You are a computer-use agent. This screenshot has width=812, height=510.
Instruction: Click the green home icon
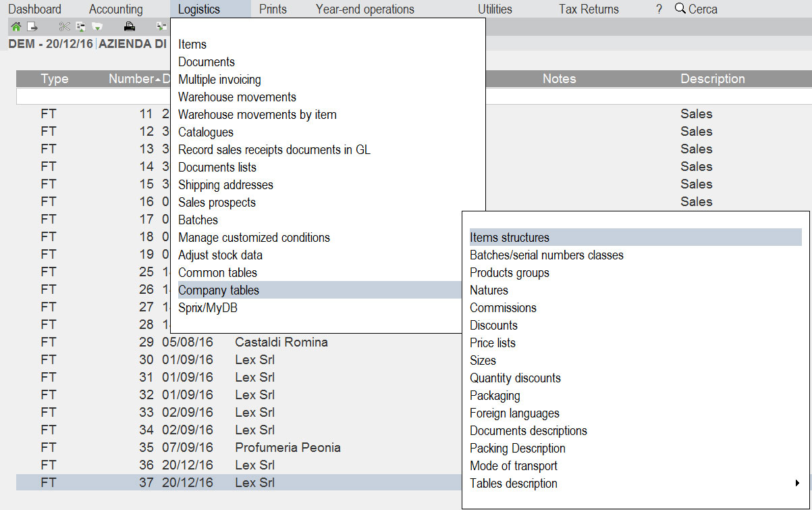16,27
